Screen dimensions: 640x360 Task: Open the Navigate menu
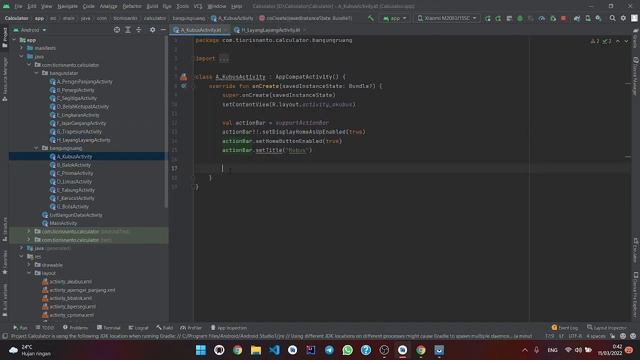pos(67,6)
